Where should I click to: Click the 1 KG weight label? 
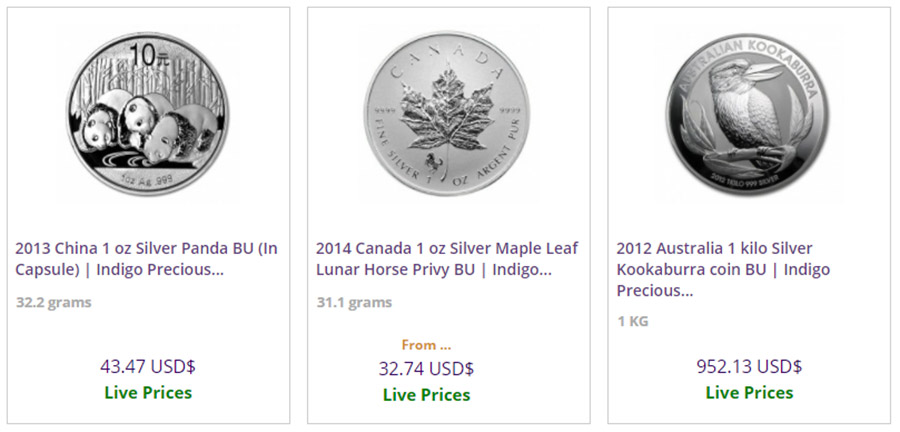click(633, 321)
